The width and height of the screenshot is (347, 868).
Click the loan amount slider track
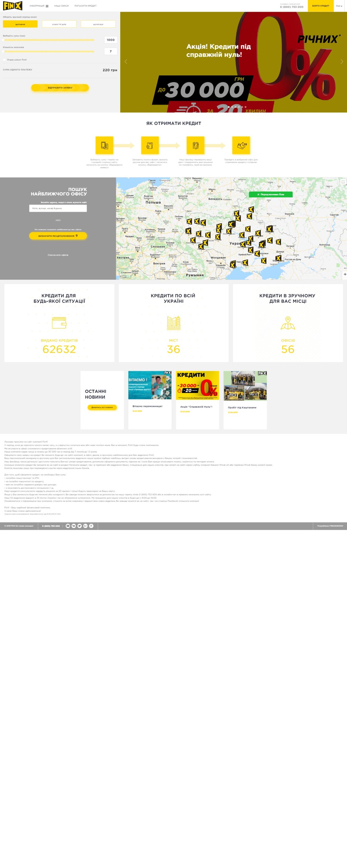click(49, 40)
